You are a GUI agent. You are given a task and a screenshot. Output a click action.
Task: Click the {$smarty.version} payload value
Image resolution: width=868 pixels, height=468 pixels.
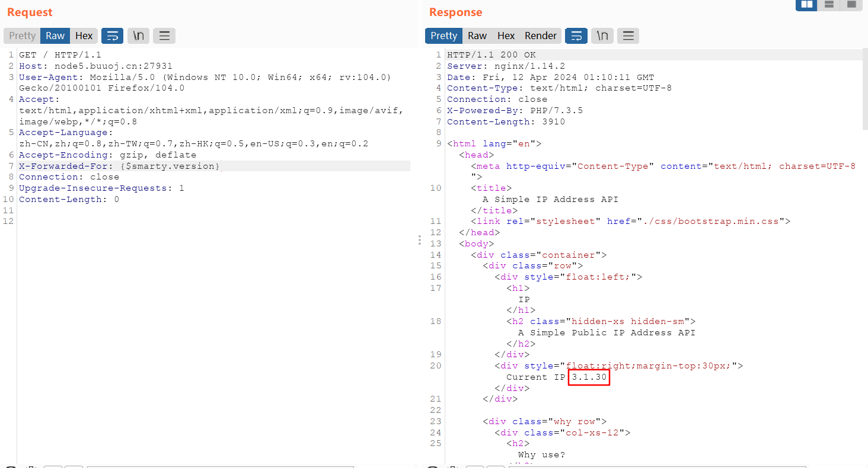(170, 166)
